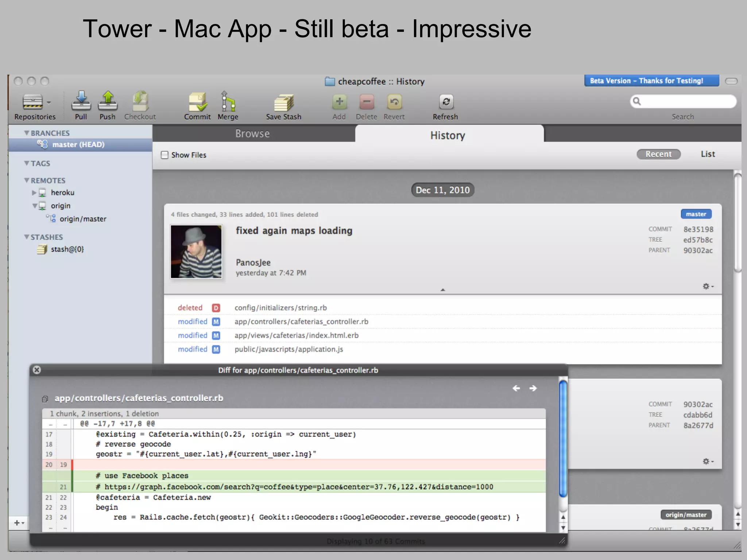Open the Repositories icon

pyautogui.click(x=33, y=102)
